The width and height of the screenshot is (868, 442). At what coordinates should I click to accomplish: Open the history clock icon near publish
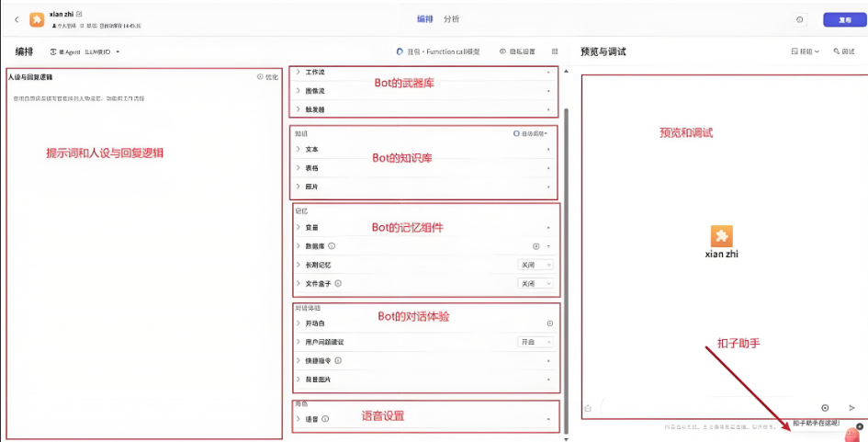[x=799, y=19]
